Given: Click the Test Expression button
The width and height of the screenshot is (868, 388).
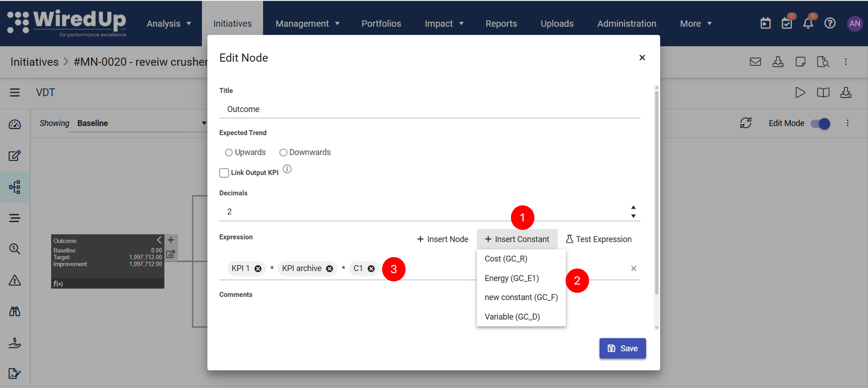Looking at the screenshot, I should point(599,239).
